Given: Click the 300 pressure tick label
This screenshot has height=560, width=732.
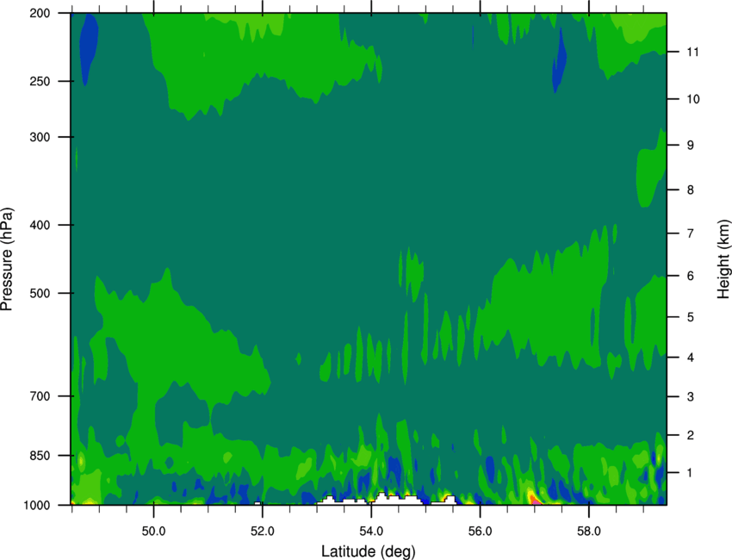Looking at the screenshot, I should pos(40,137).
